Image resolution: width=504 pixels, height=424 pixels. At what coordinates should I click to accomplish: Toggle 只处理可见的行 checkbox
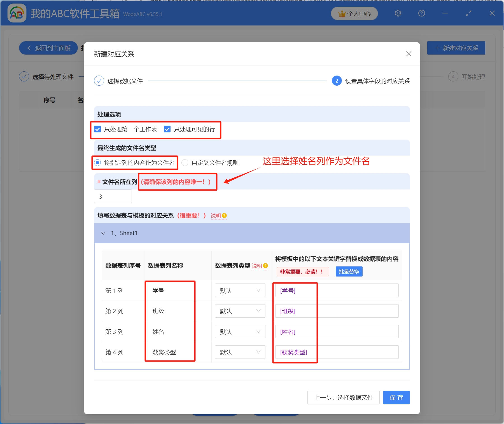pos(167,129)
